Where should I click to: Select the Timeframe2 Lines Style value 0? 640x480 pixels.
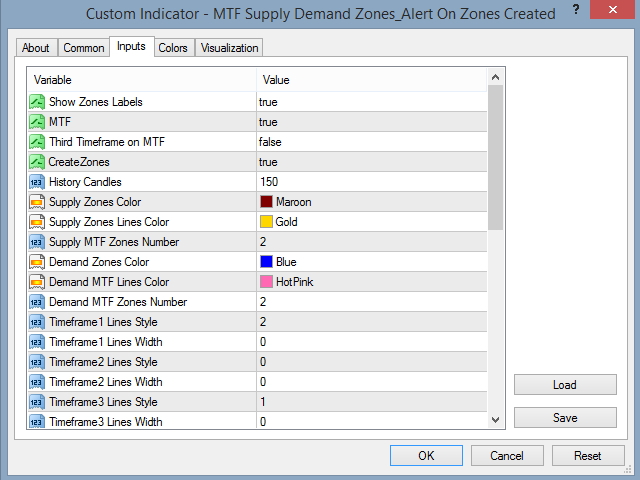point(263,362)
